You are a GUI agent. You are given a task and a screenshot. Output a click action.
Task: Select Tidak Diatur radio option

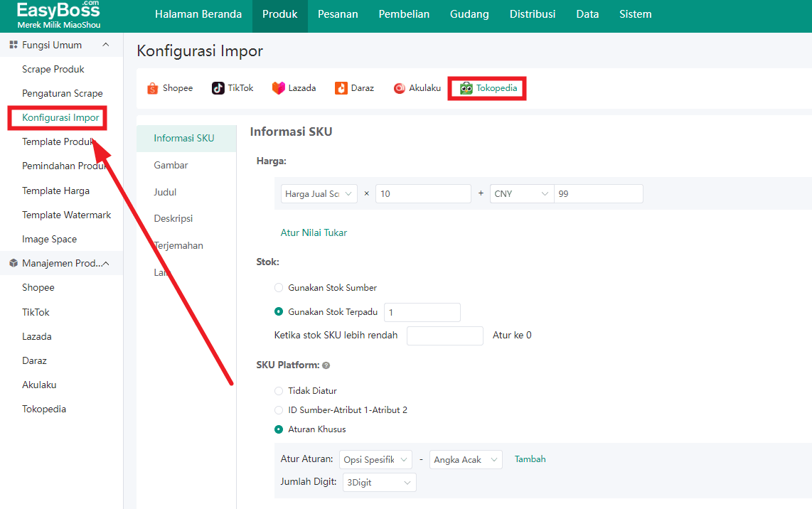tap(279, 391)
